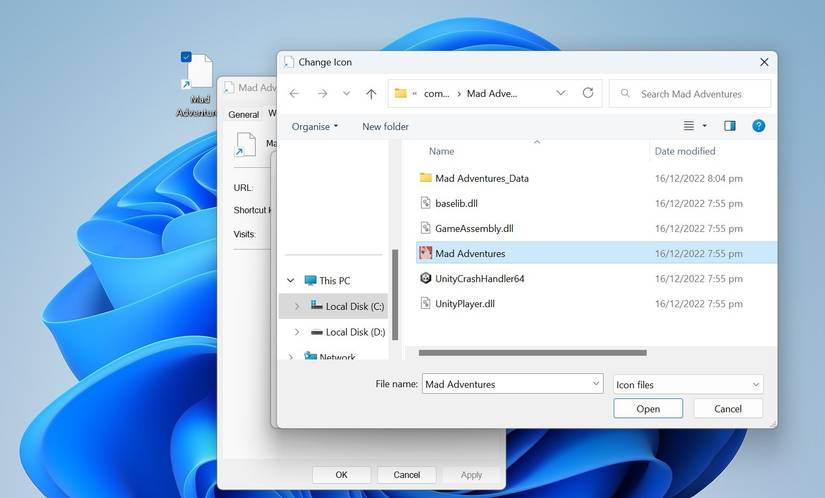Click the horizontal scrollbar in file list
The image size is (825, 498).
[532, 352]
